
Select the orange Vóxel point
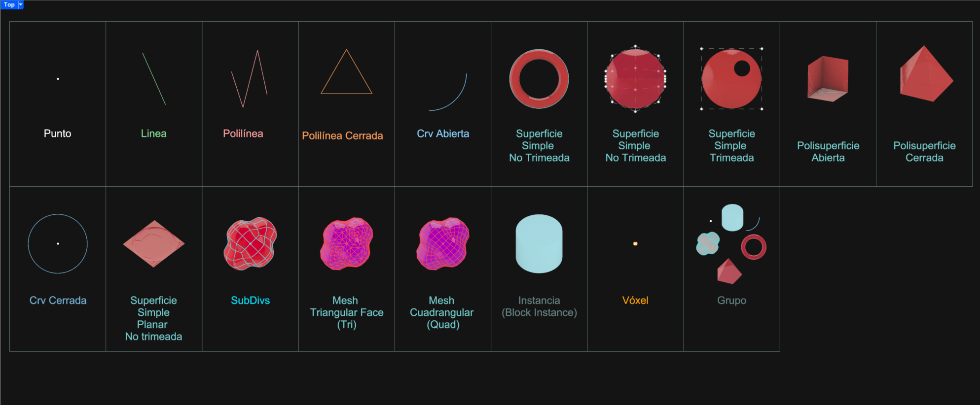[x=635, y=243]
